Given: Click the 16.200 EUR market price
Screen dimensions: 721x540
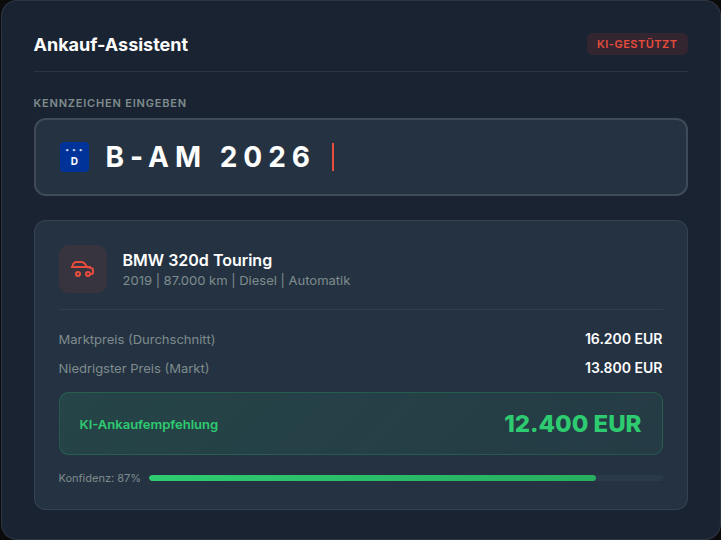Looking at the screenshot, I should (623, 339).
